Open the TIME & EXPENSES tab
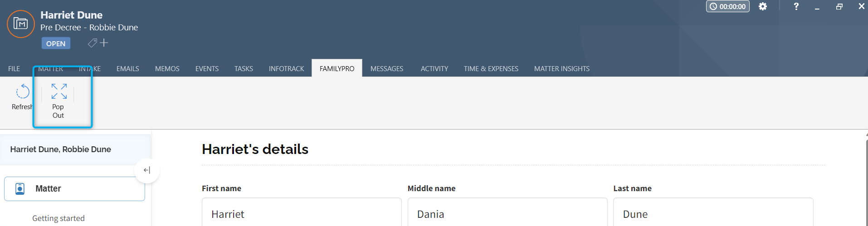 [x=491, y=69]
